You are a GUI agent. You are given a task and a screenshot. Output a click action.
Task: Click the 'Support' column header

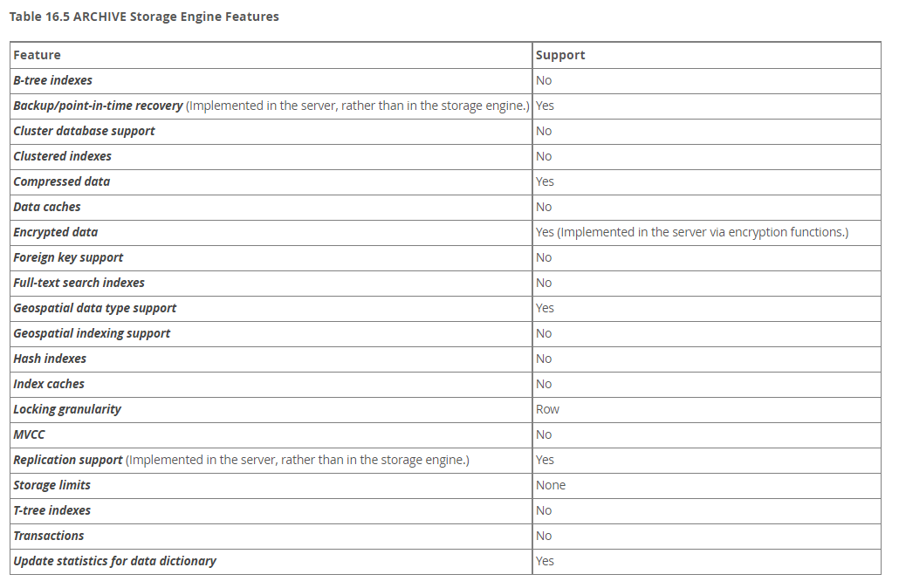coord(560,55)
